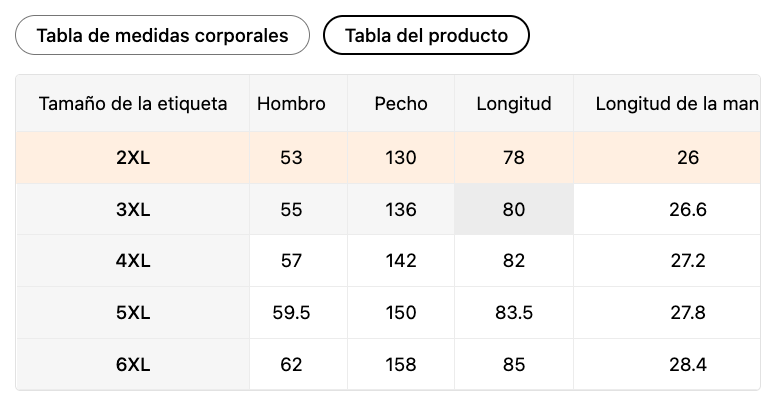Click Pecho value 130 in 2XL row
Viewport: 784px width, 420px height.
[401, 157]
